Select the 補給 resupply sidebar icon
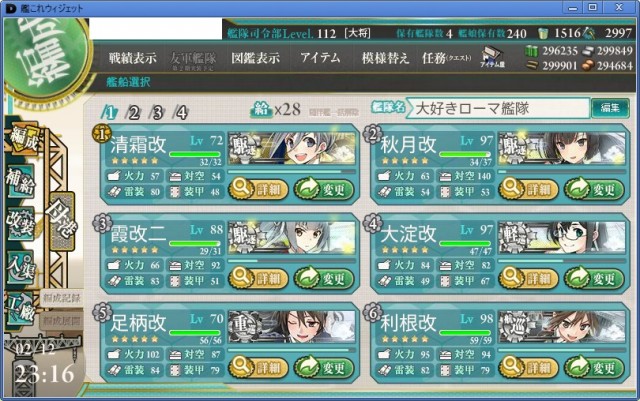Image resolution: width=640 pixels, height=401 pixels. click(x=20, y=181)
